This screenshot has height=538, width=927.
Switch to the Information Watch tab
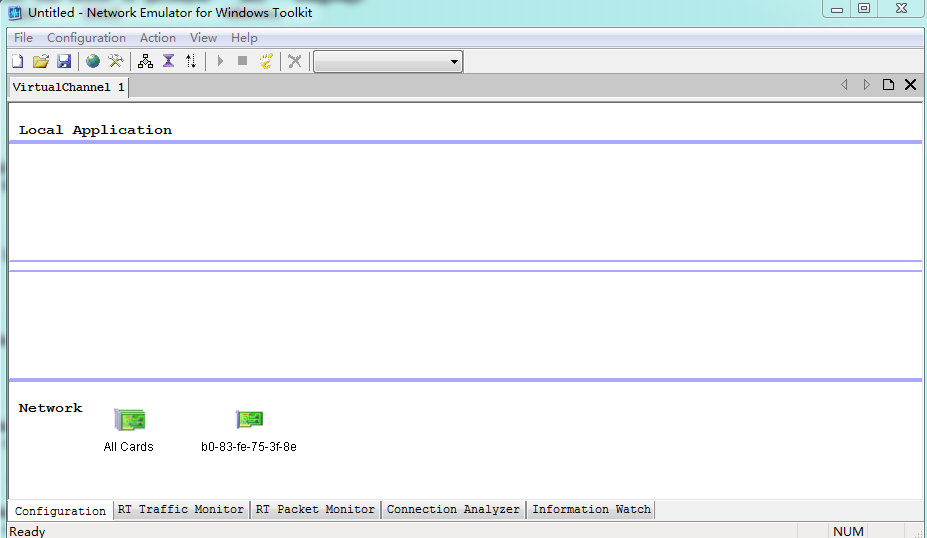[x=591, y=509]
